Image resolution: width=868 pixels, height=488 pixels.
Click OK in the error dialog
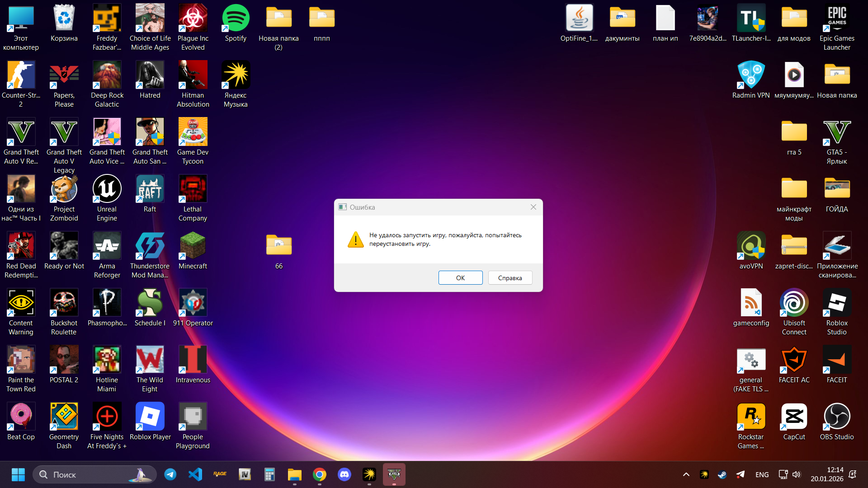point(460,277)
